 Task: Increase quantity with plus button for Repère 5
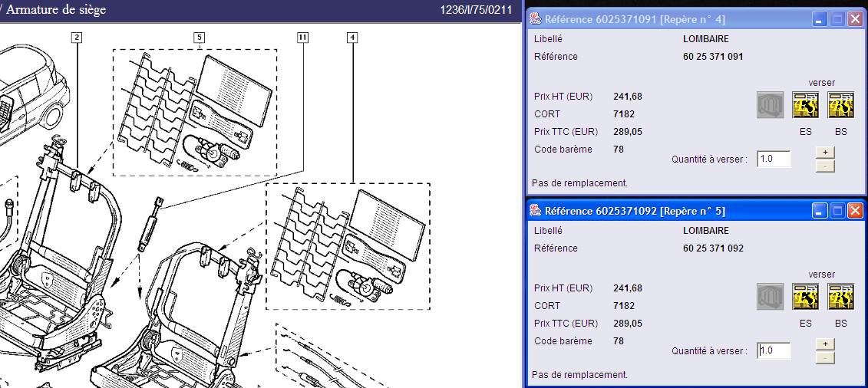(824, 344)
